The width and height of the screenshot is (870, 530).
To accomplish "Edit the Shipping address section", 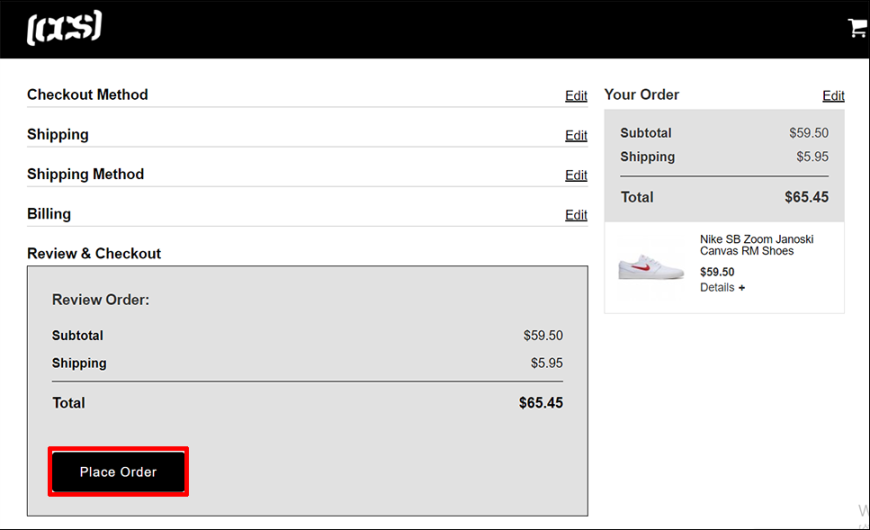I will click(x=576, y=135).
